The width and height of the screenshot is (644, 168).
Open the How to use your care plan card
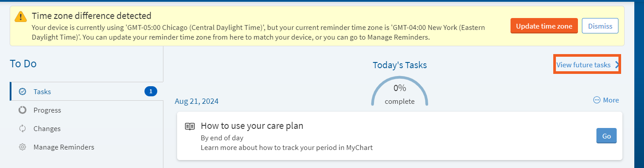pos(400,136)
